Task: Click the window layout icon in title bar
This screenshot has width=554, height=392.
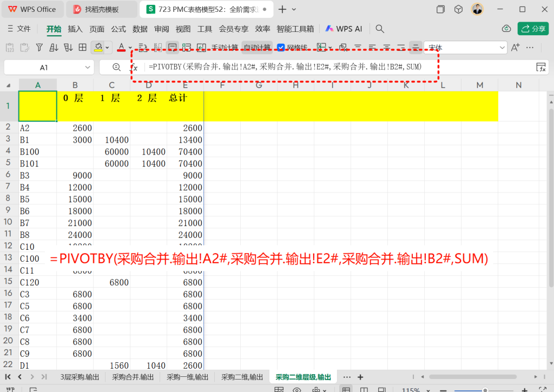Action: [440, 10]
